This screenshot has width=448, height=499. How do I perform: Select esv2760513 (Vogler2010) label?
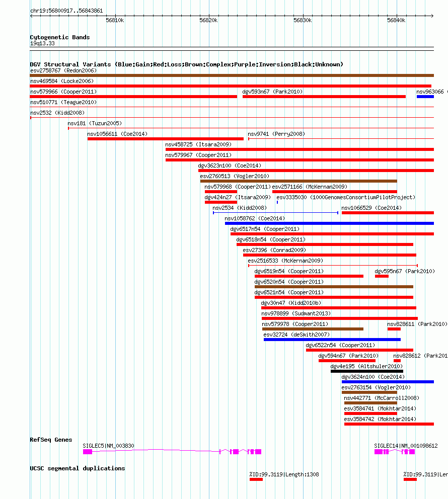(x=235, y=176)
